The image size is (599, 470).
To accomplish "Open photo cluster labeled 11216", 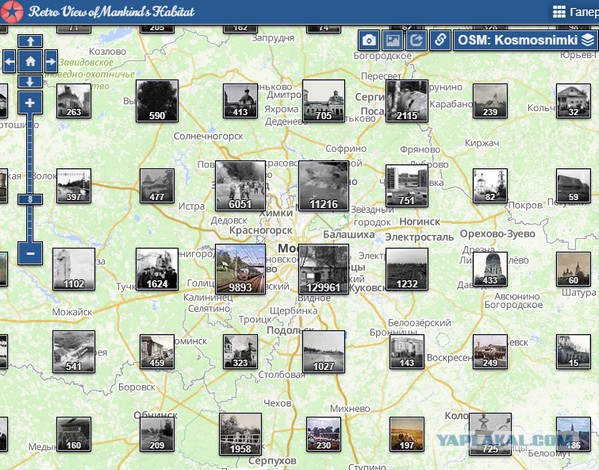I will (x=324, y=186).
